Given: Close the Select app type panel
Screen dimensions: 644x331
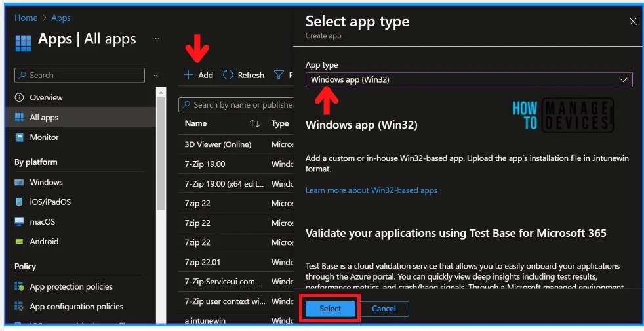Looking at the screenshot, I should pyautogui.click(x=633, y=22).
